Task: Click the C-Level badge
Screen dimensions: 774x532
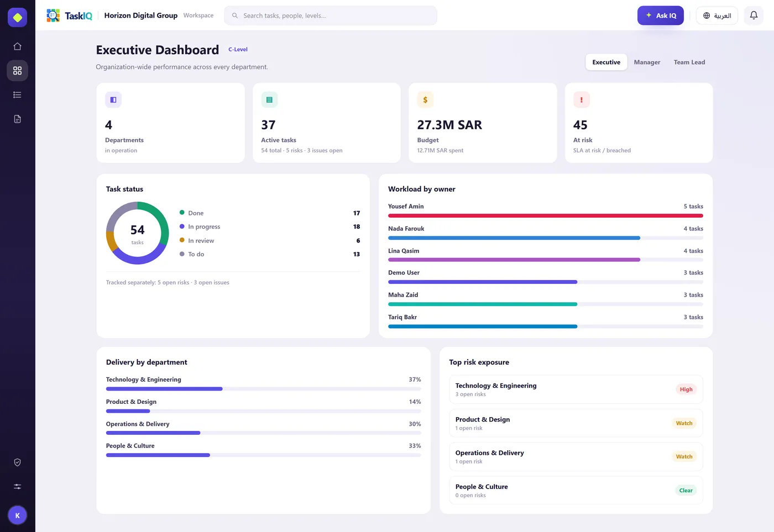Action: click(x=238, y=49)
